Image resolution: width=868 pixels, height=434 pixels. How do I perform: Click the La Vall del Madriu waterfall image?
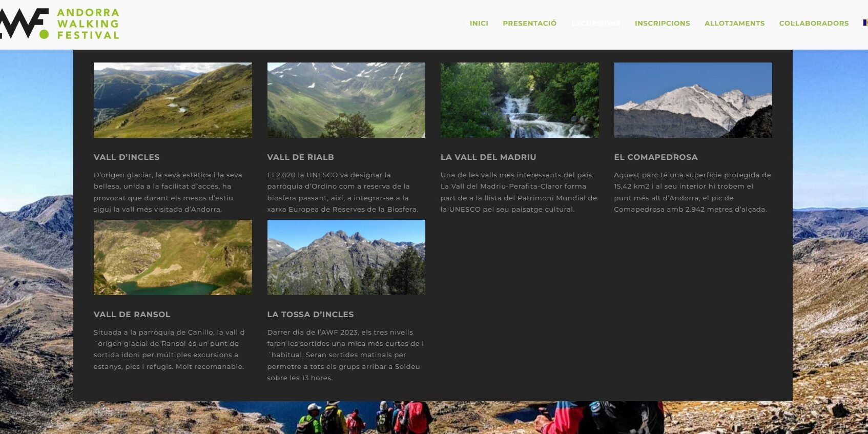[x=520, y=100]
